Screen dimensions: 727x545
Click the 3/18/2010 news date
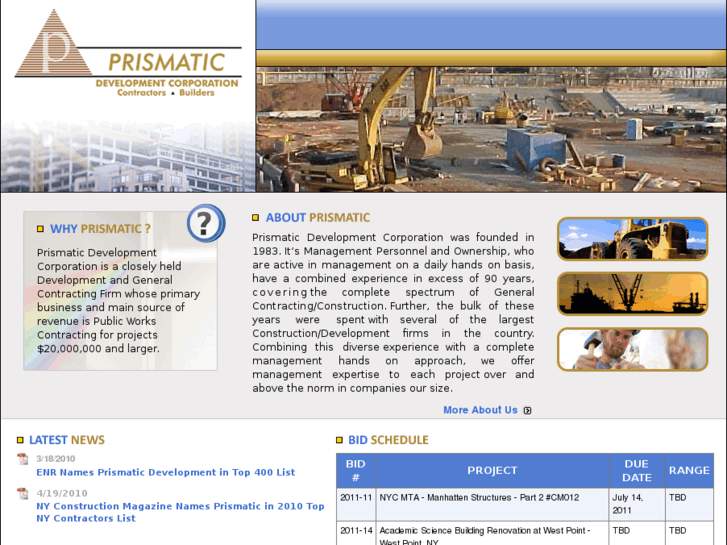point(56,459)
